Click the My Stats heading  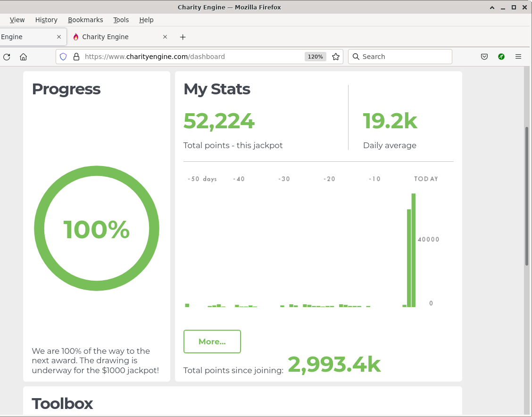click(x=217, y=89)
